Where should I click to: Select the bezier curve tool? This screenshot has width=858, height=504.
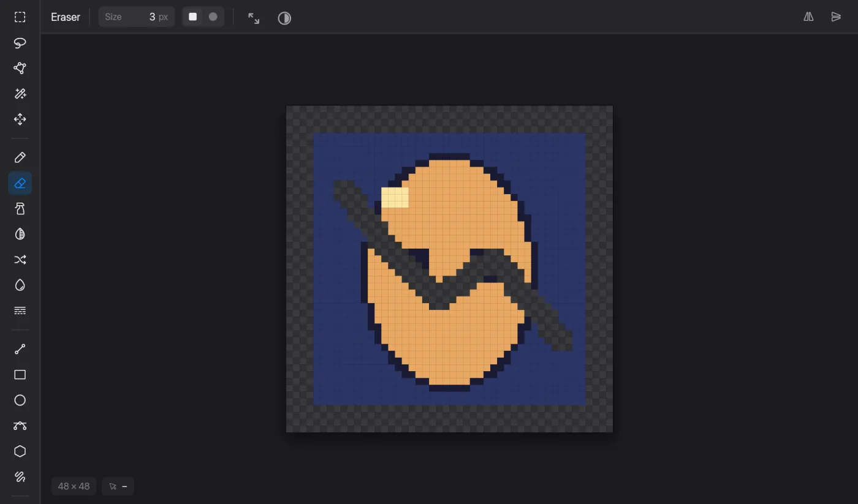(x=20, y=426)
